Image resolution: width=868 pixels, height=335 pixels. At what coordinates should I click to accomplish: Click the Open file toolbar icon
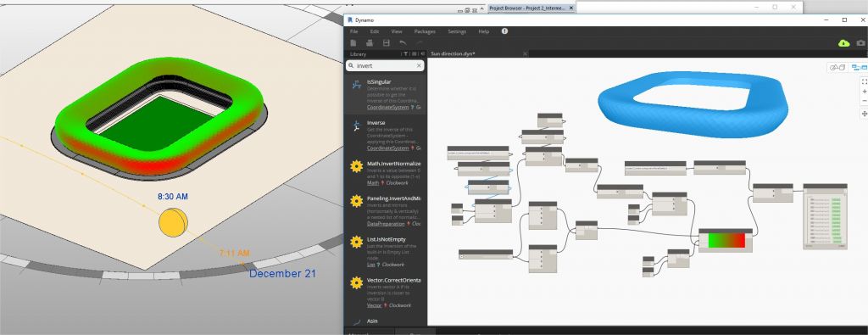tap(370, 42)
